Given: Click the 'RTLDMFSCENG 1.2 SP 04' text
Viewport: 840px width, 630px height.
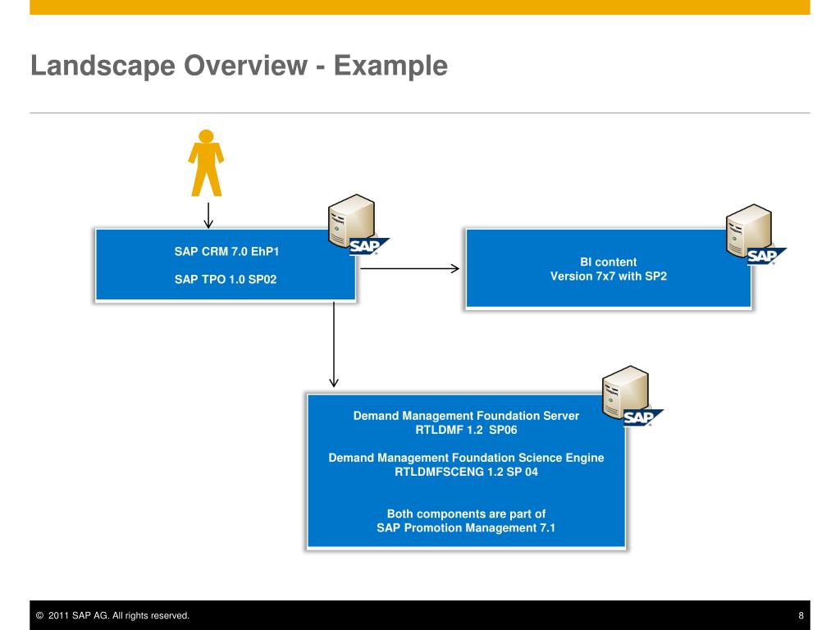Looking at the screenshot, I should click(466, 472).
